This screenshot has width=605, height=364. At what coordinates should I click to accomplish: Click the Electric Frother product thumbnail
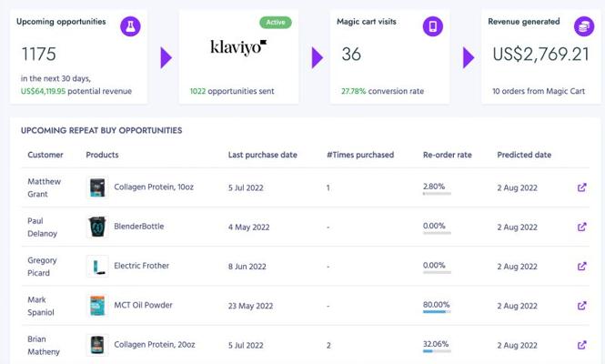97,266
